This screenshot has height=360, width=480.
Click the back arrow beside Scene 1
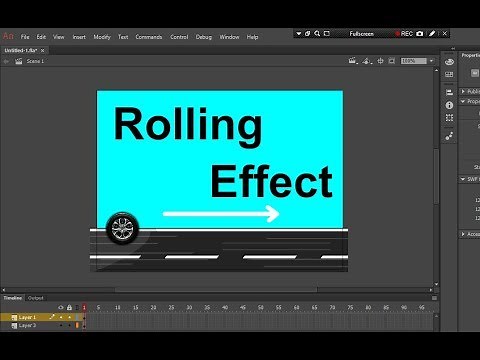click(x=6, y=61)
